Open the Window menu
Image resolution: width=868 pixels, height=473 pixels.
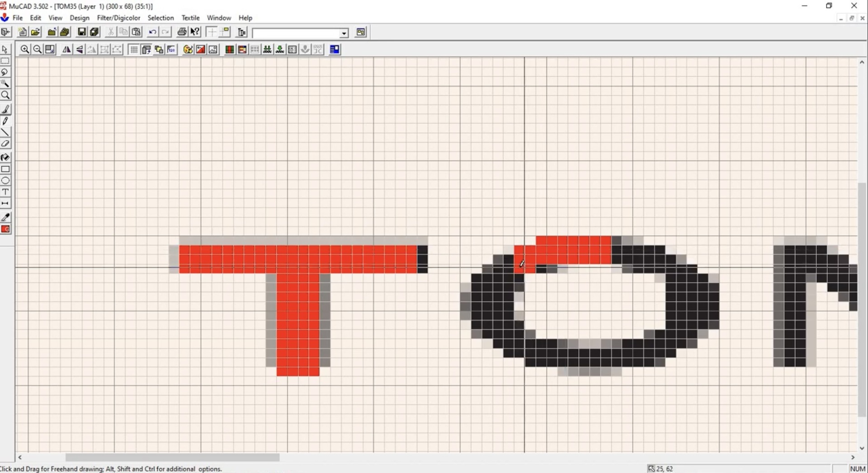pos(219,18)
